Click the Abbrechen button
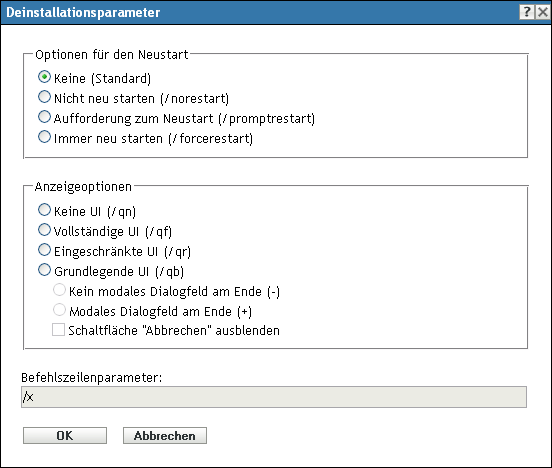Viewport: 552px width, 468px height. [165, 436]
